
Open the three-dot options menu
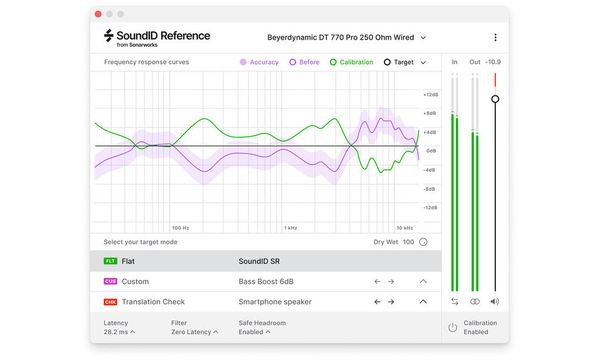point(495,37)
